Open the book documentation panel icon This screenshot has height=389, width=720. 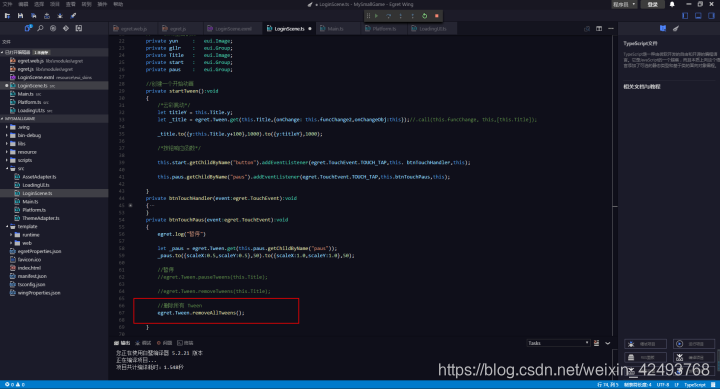click(x=663, y=28)
